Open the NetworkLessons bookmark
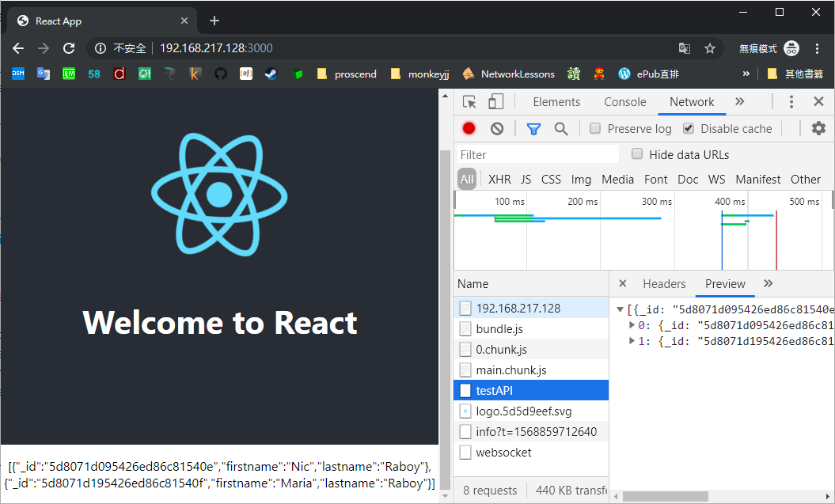 [x=509, y=74]
